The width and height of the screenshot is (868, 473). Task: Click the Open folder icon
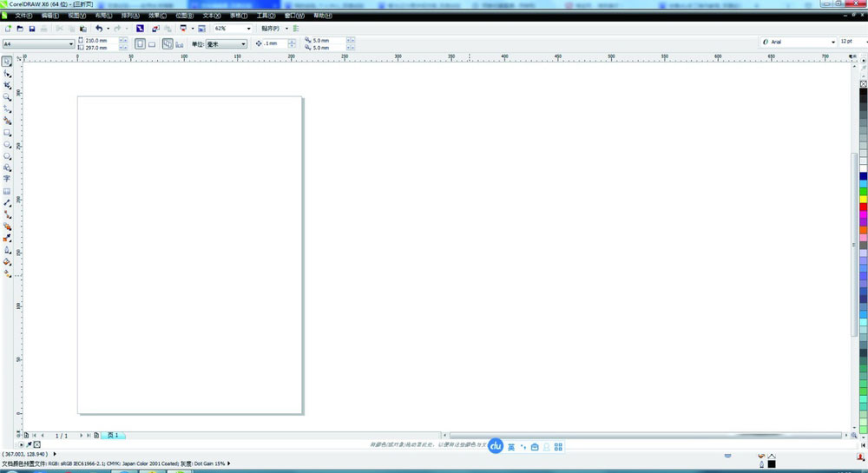point(20,29)
